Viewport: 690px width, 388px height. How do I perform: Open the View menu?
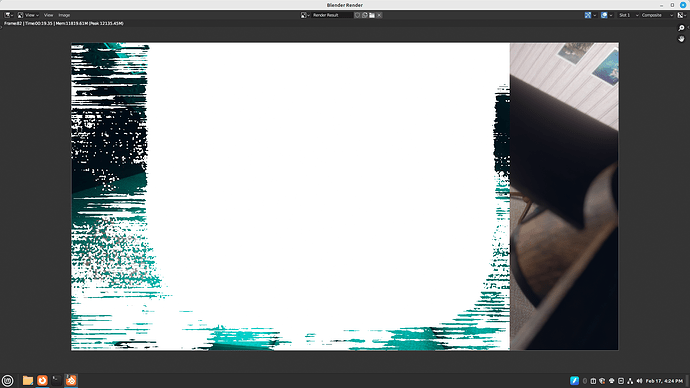48,15
